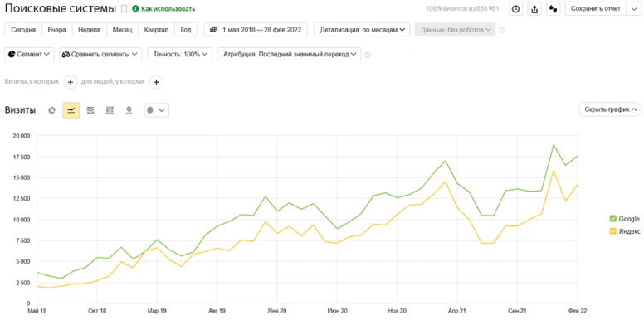The width and height of the screenshot is (644, 320).
Task: Click help icon next to Атрибуция dropdown
Action: [x=367, y=55]
